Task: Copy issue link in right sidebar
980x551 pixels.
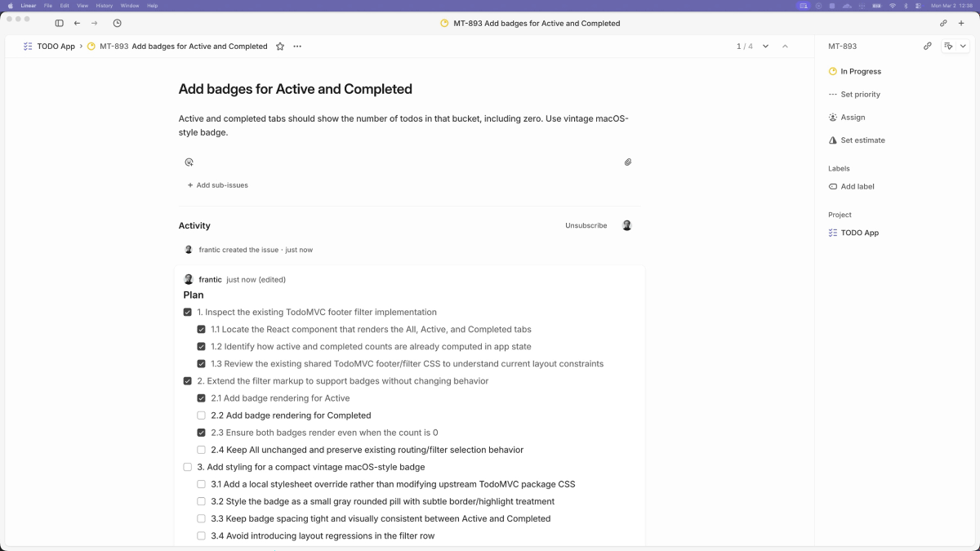Action: 927,47
